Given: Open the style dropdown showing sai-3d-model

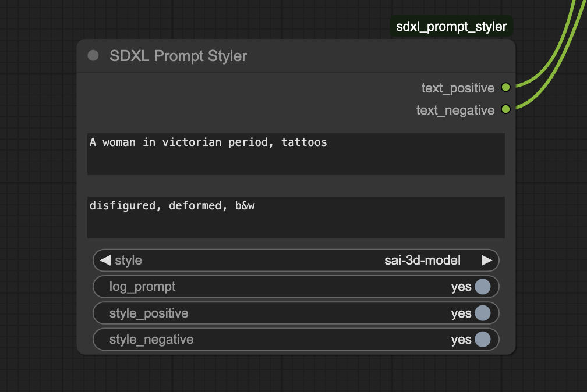Looking at the screenshot, I should point(296,261).
